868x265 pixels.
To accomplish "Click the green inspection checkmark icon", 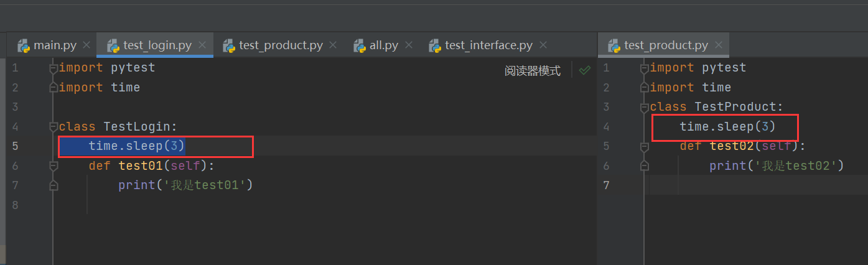I will (x=584, y=71).
